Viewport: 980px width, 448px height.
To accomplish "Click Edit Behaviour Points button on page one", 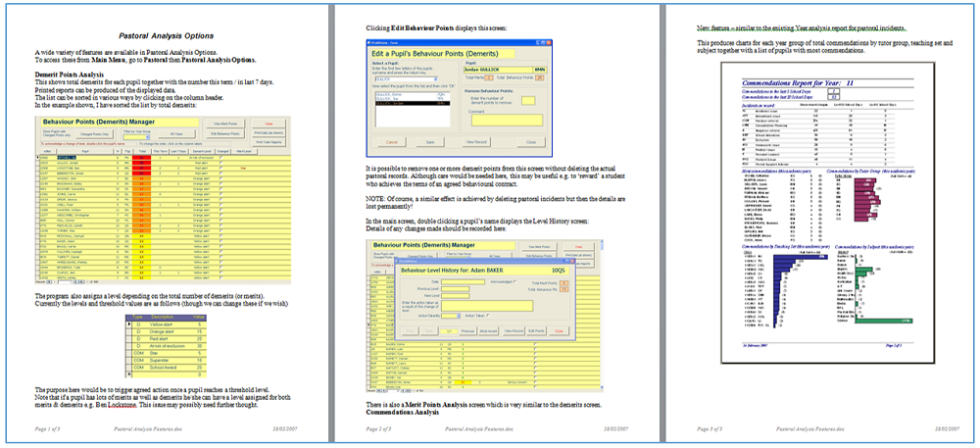I will 225,133.
